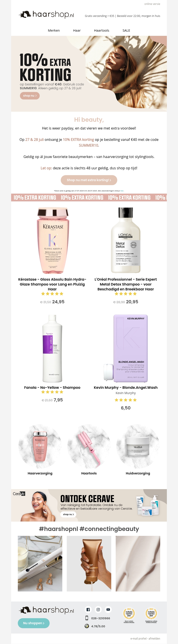The image size is (178, 644).
Task: Open the Facebook icon in footer
Action: pos(88,610)
